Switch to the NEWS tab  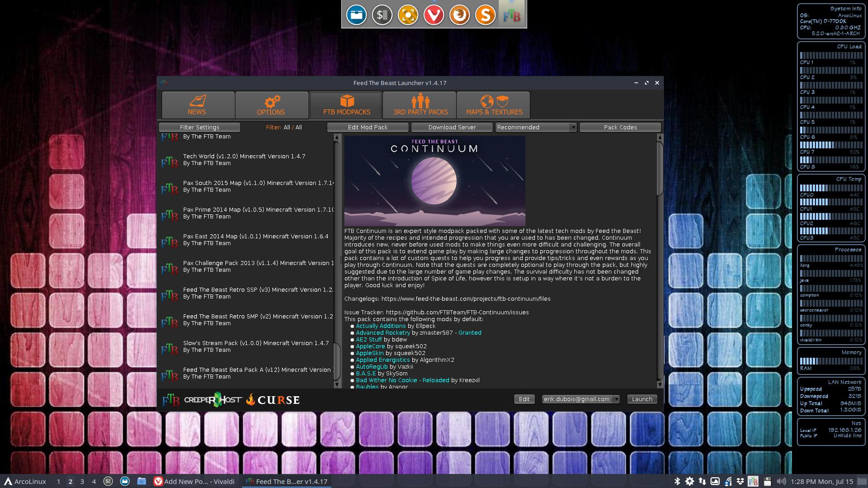[198, 105]
